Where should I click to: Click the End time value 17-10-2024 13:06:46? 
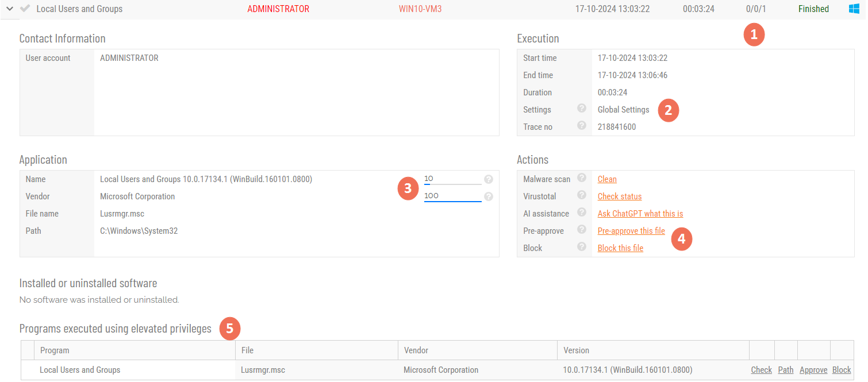[632, 75]
